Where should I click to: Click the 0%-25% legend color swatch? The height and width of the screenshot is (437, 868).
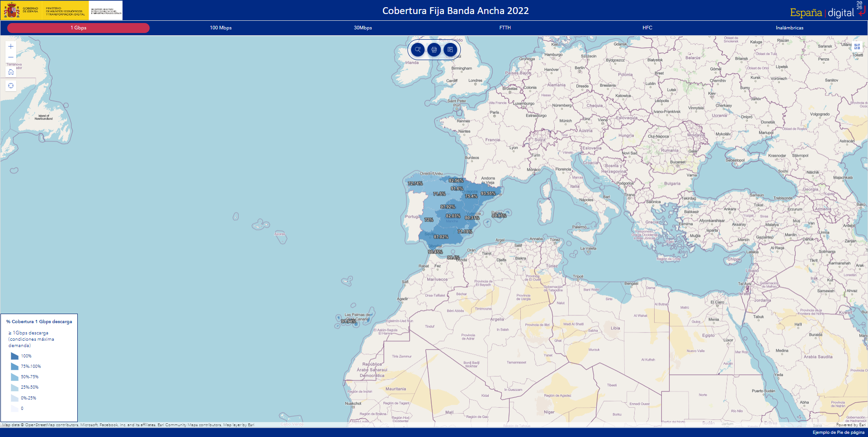coord(14,398)
